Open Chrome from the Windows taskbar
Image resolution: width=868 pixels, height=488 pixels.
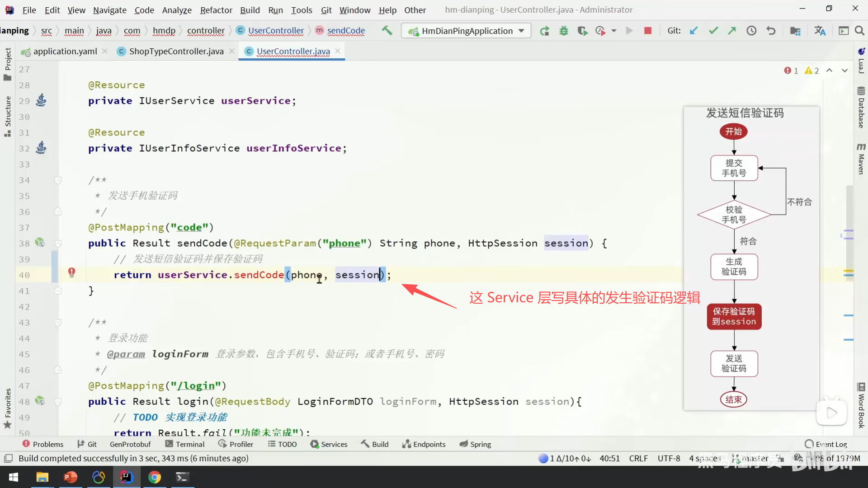coord(155,477)
